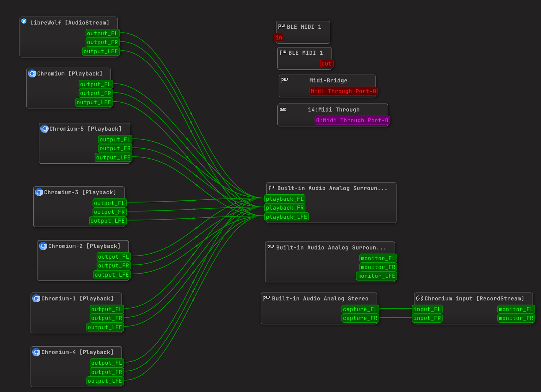Select Chromium-1 output_FL port
The width and height of the screenshot is (541, 392).
tap(107, 309)
